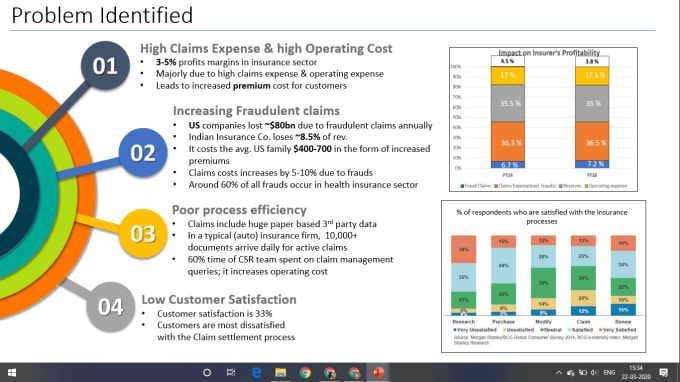The image size is (680, 382).
Task: Switch to PowerPoint taskbar icon
Action: point(378,372)
